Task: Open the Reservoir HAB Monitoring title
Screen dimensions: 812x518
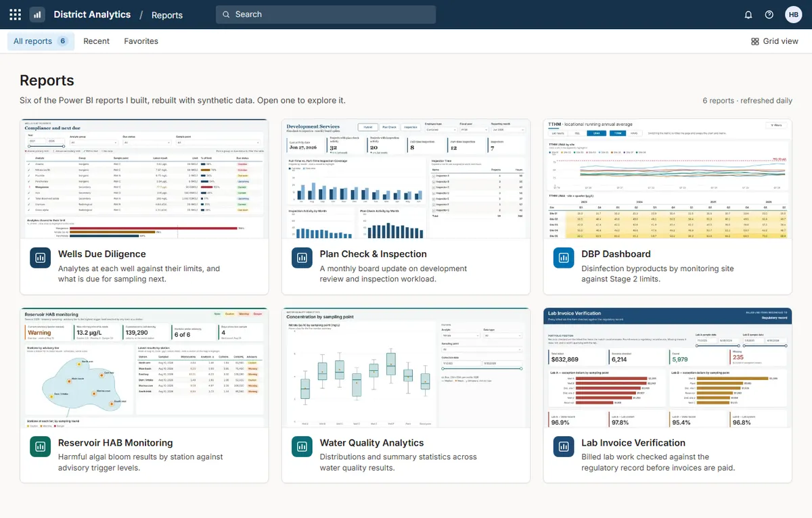Action: pyautogui.click(x=116, y=443)
